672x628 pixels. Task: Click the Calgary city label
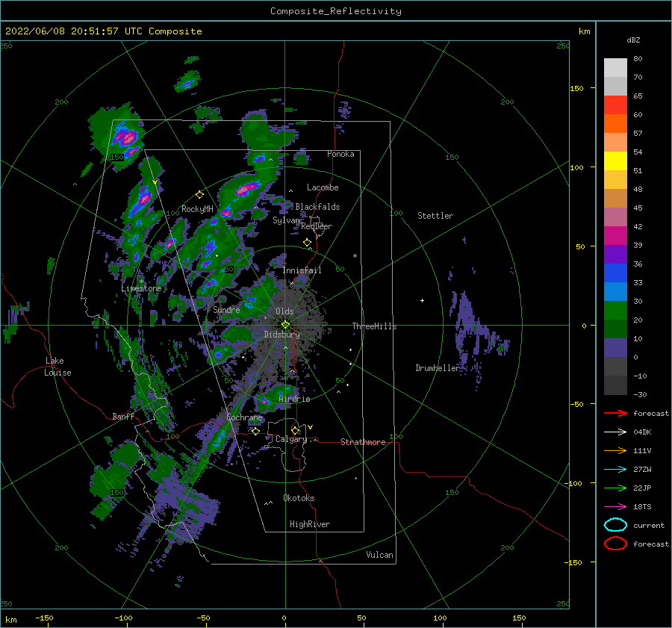291,439
